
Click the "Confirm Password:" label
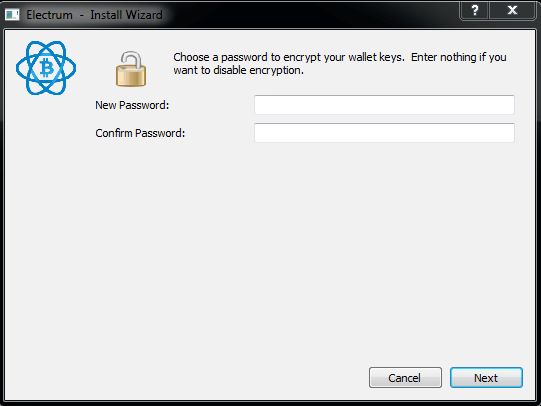140,133
